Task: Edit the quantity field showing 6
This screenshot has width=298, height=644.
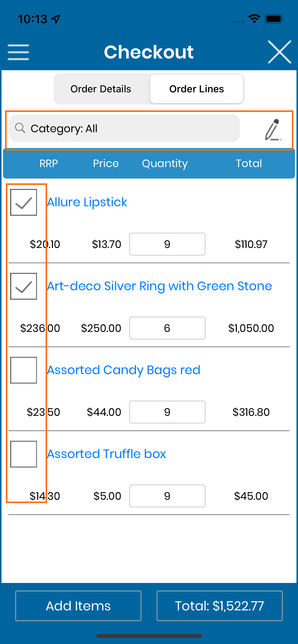Action: pyautogui.click(x=167, y=328)
